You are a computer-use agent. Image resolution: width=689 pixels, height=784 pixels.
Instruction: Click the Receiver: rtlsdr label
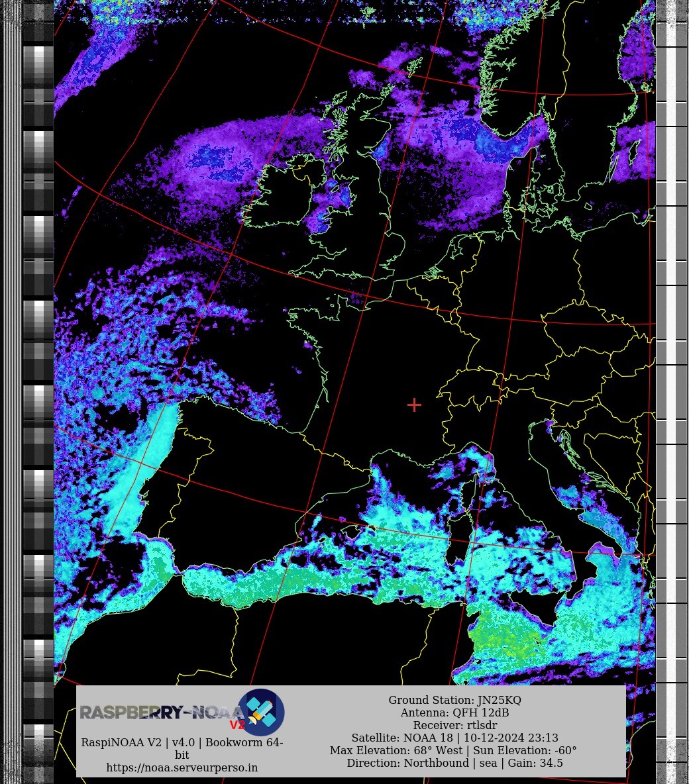(x=454, y=725)
